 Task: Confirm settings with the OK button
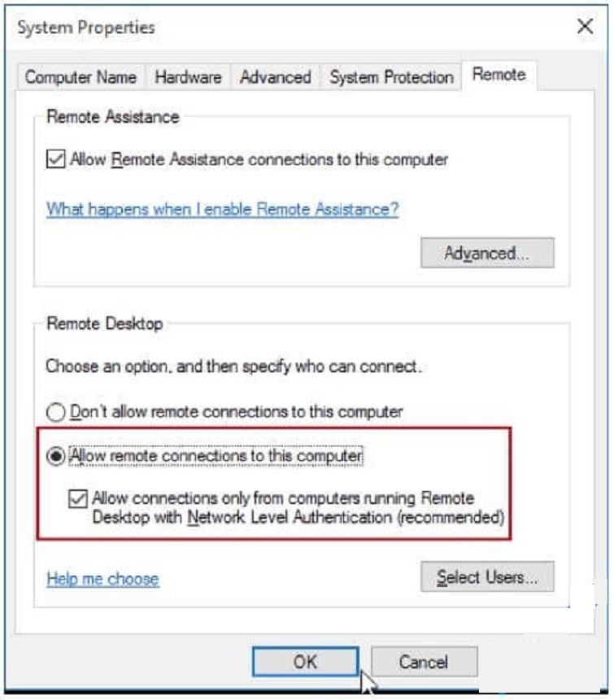point(305,662)
